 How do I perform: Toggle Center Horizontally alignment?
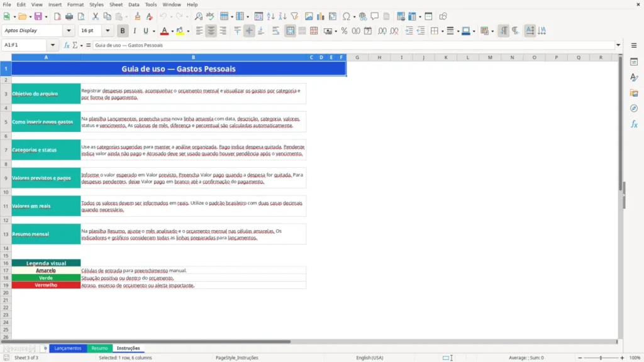click(x=211, y=31)
